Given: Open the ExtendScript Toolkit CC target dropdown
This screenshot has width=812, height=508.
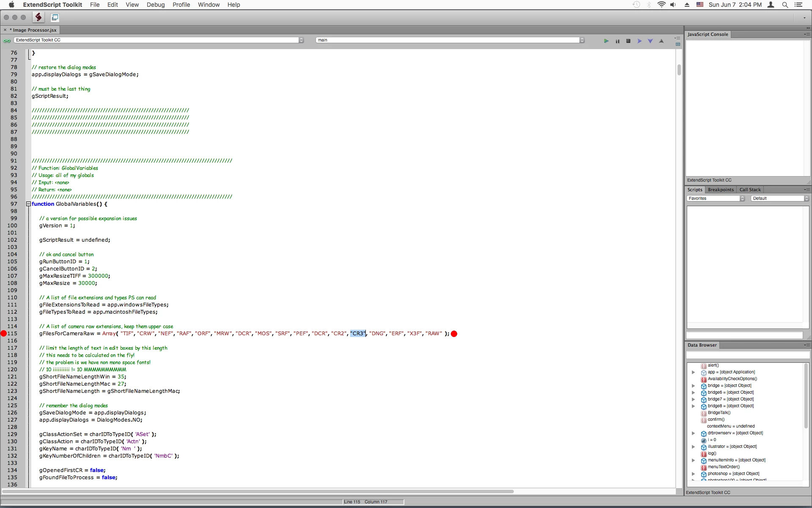Looking at the screenshot, I should [x=159, y=40].
